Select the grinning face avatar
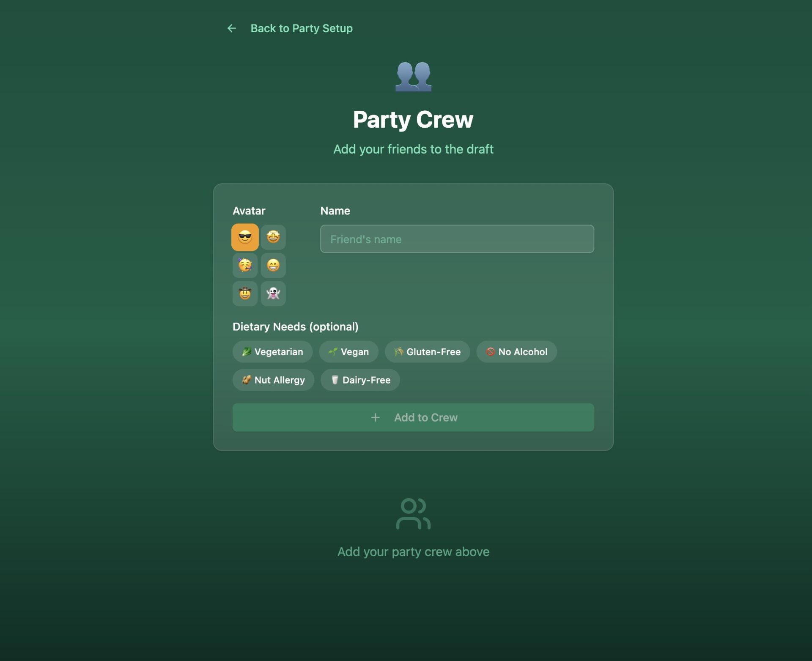The height and width of the screenshot is (661, 812). point(273,266)
